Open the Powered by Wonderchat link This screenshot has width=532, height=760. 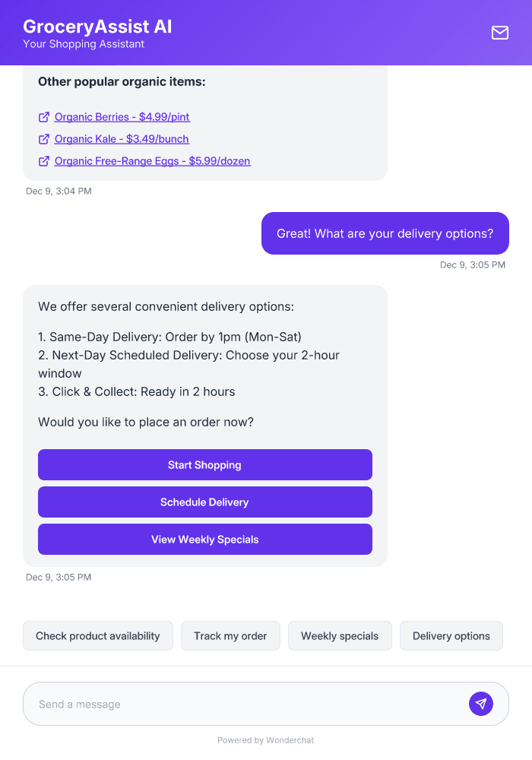(265, 739)
